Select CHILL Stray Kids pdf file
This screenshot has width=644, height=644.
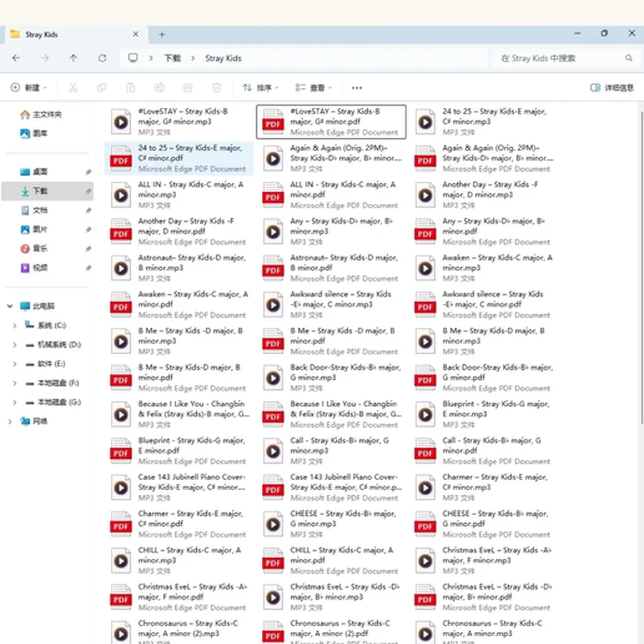pos(331,560)
